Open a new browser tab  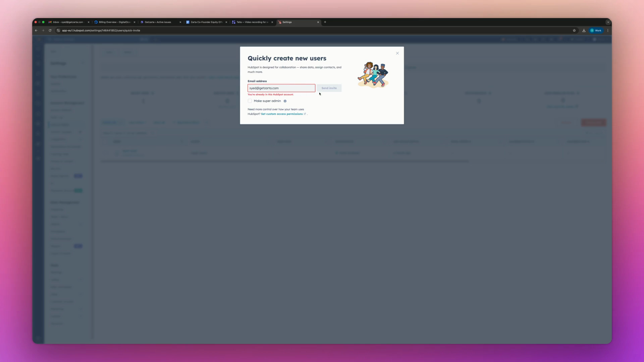(x=325, y=22)
